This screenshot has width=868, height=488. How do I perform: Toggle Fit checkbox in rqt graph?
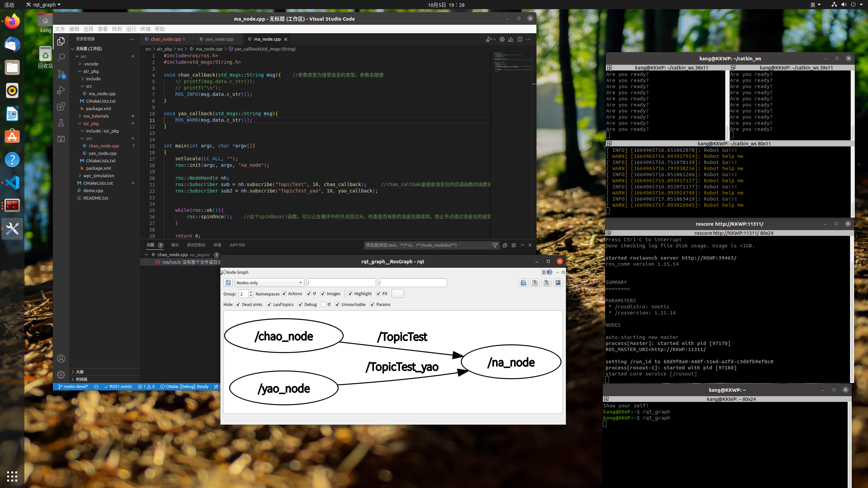378,294
